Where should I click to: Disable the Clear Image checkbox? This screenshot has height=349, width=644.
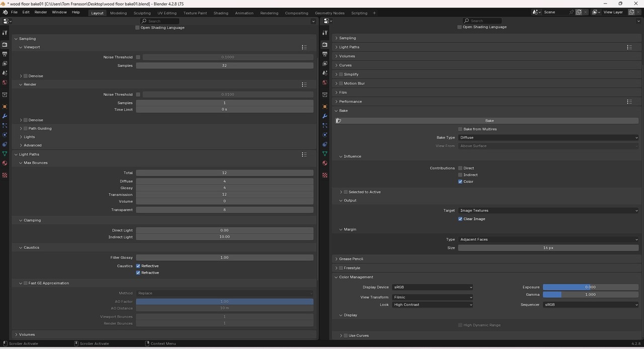(460, 219)
